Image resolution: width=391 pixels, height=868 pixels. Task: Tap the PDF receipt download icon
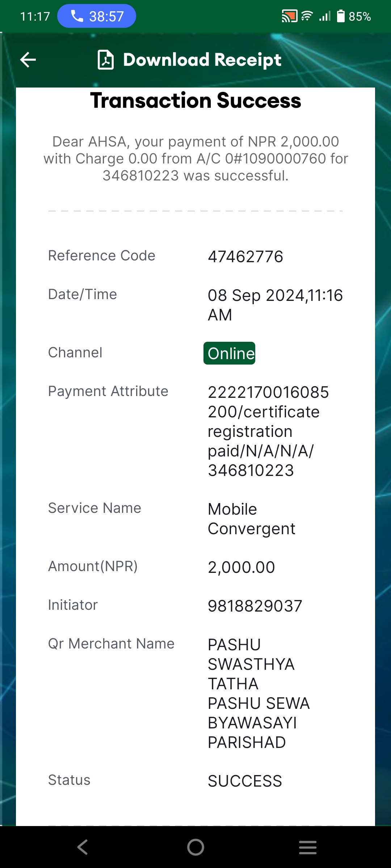(x=106, y=60)
